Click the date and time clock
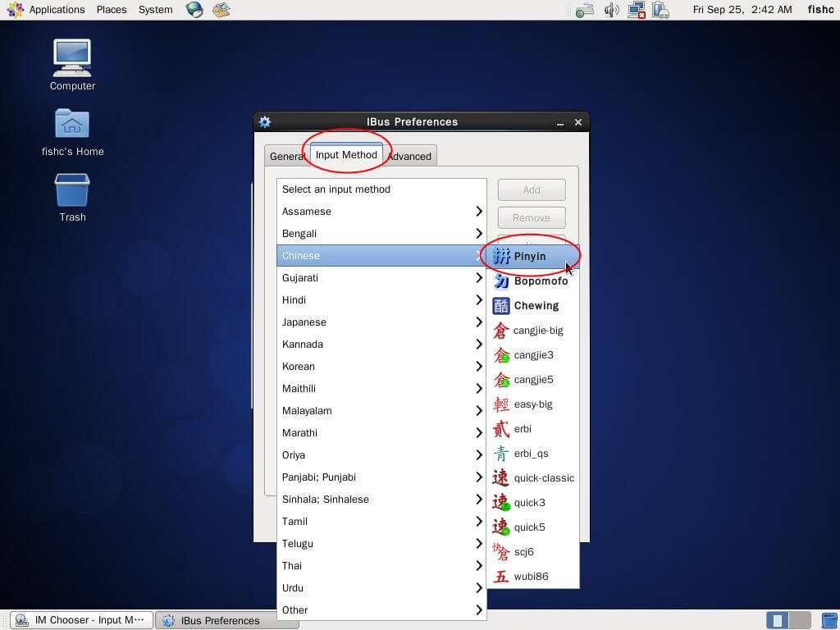Screen dimensions: 840x630 pyautogui.click(x=742, y=10)
